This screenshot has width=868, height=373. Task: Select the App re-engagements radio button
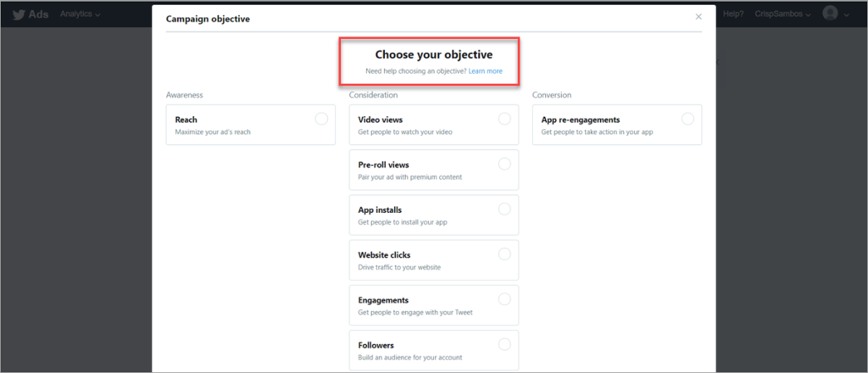[x=687, y=119]
